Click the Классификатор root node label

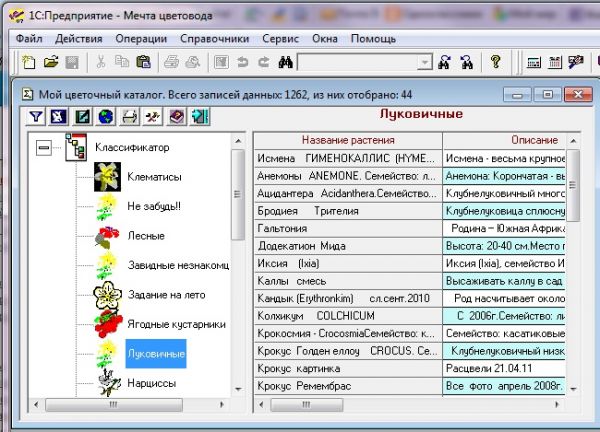pyautogui.click(x=132, y=147)
